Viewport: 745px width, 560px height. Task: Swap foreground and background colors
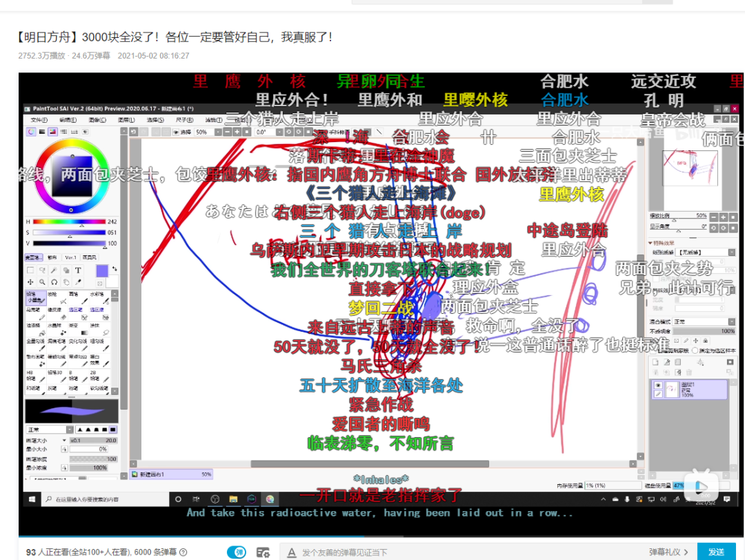click(115, 269)
